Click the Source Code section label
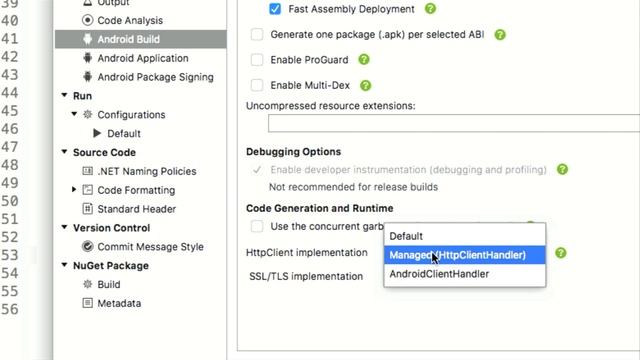The image size is (640, 360). (104, 152)
